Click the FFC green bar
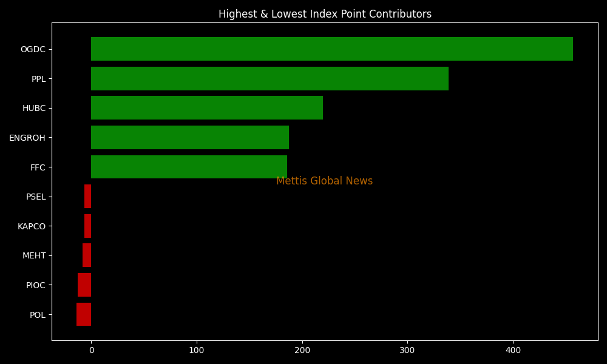 tap(189, 167)
